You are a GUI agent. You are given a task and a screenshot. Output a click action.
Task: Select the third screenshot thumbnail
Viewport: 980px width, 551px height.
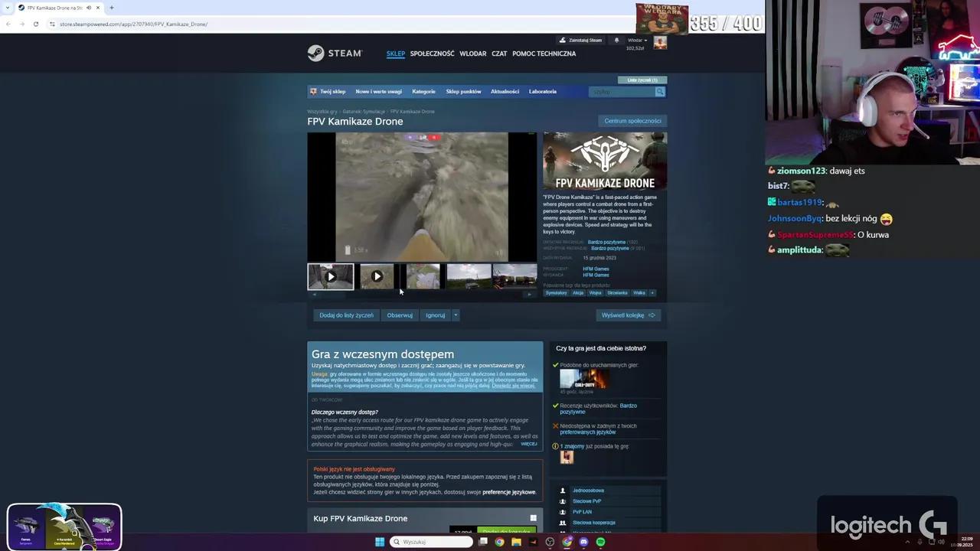[x=423, y=276]
